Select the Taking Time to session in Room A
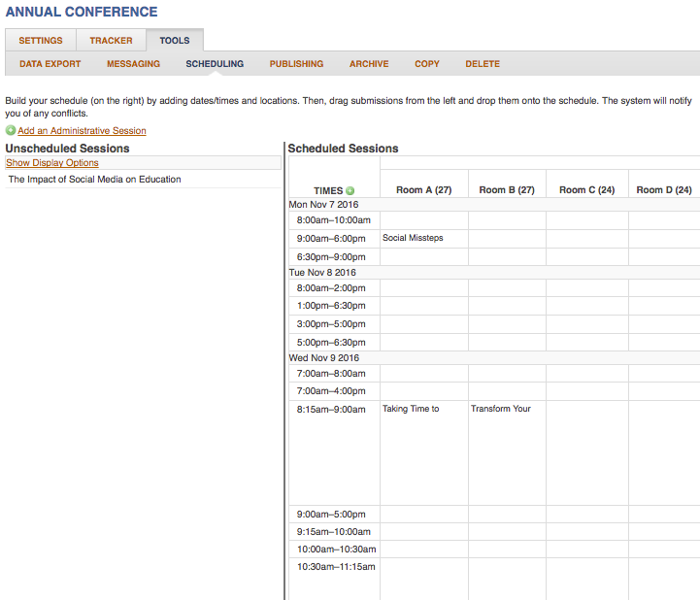Viewport: 700px width, 600px height. (x=411, y=409)
